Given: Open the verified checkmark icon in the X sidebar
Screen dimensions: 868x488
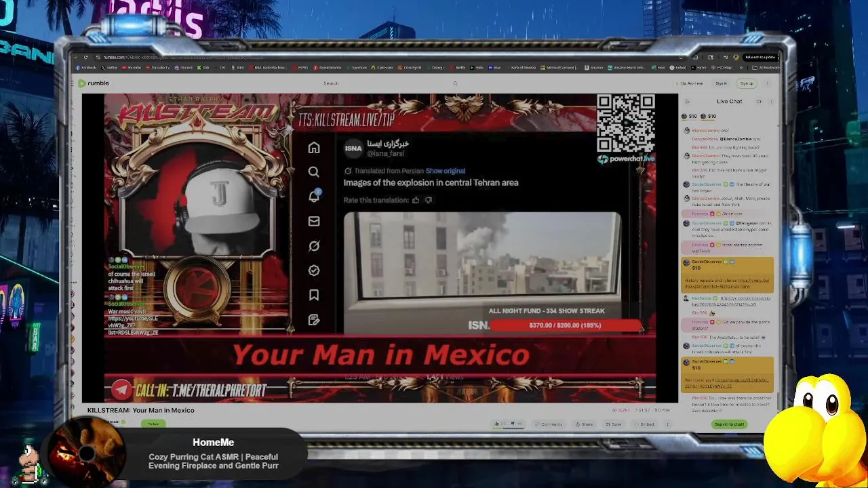Looking at the screenshot, I should tap(314, 270).
